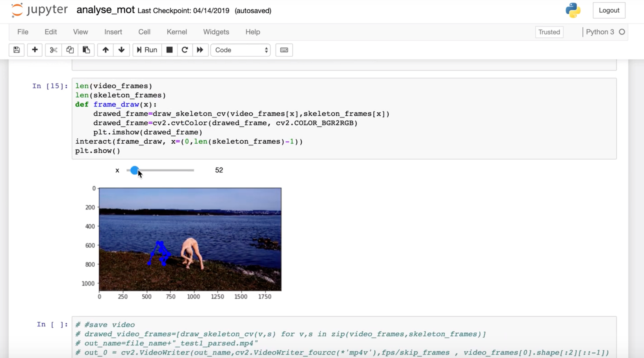Copy selected cells icon
This screenshot has width=644, height=358.
tap(70, 50)
